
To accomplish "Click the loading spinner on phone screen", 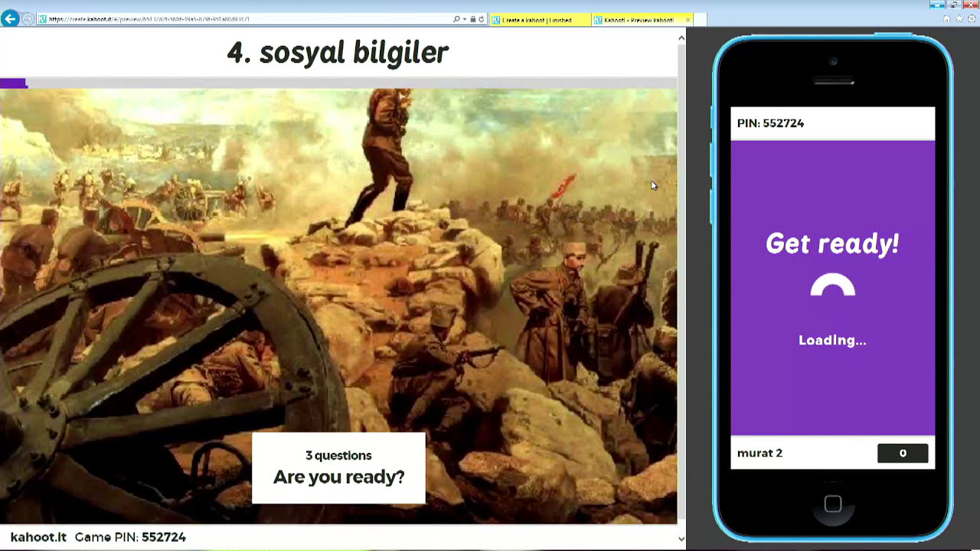I will [x=832, y=285].
